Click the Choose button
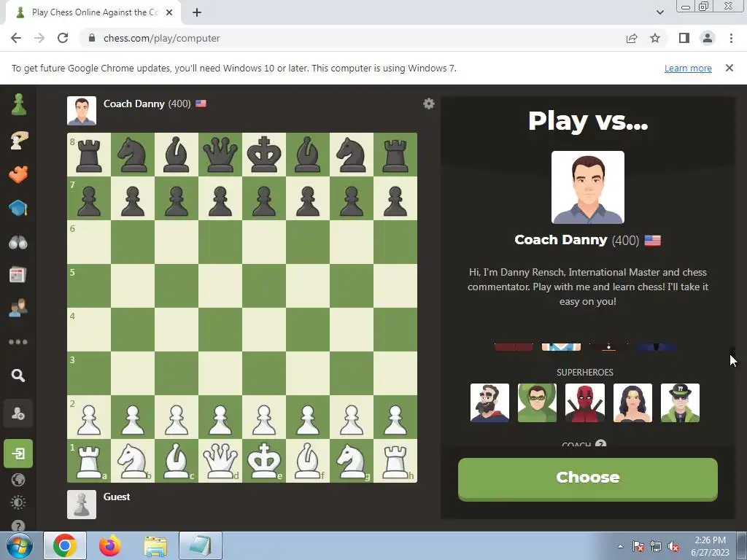The height and width of the screenshot is (560, 747). pos(588,479)
